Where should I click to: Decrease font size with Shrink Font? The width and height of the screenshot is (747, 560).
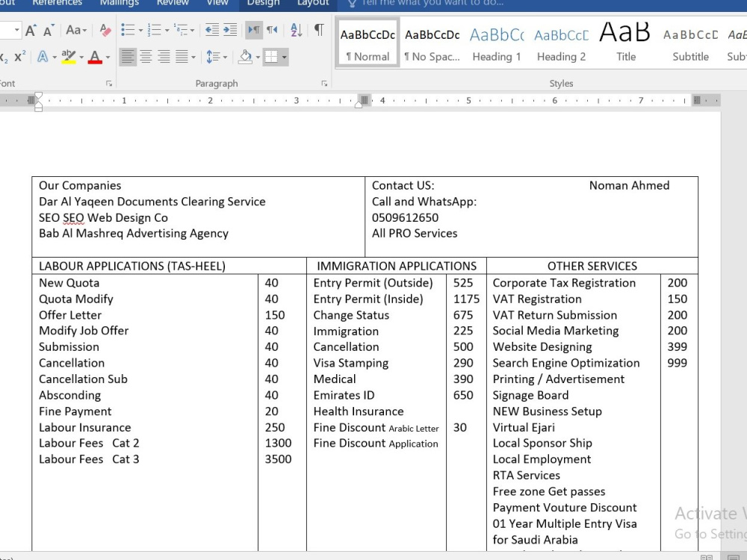coord(48,31)
